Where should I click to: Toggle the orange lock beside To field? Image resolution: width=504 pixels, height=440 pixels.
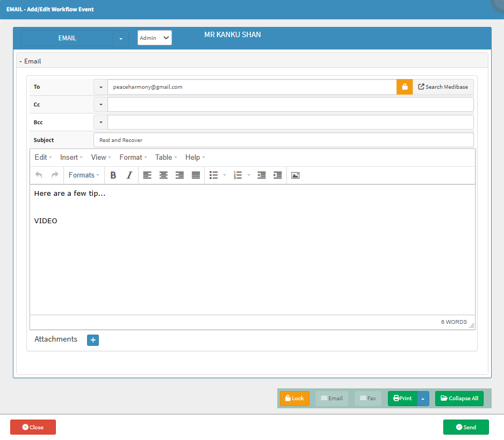(405, 87)
